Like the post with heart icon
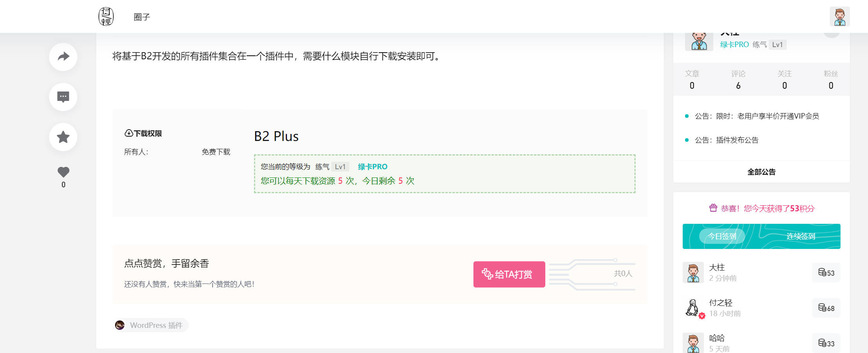This screenshot has width=868, height=353. [63, 172]
